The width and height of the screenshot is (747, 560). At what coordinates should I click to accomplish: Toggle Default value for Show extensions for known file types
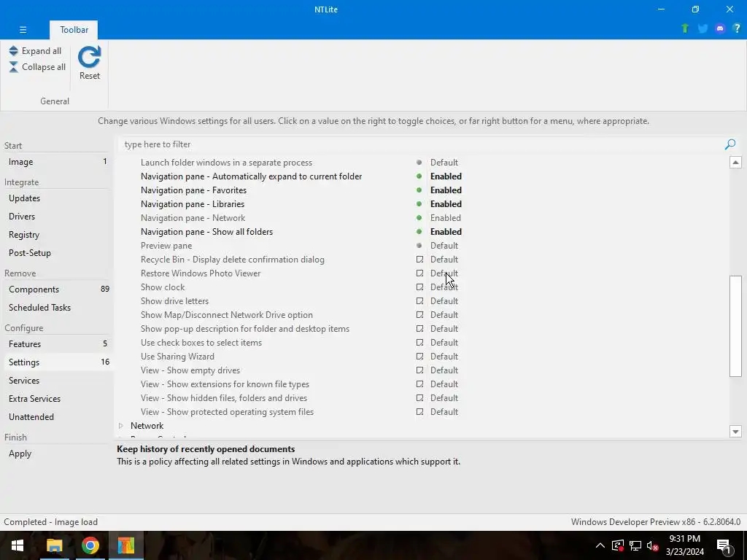444,384
